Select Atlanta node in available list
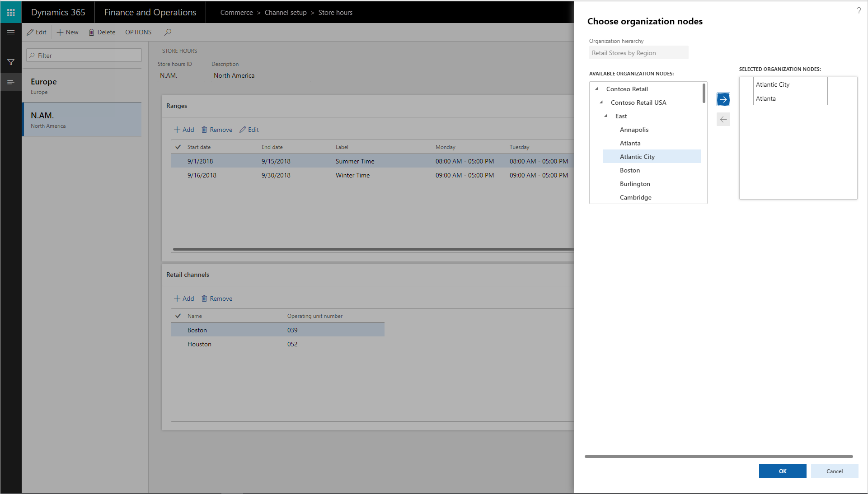Screen dimensions: 868x494 (x=630, y=143)
